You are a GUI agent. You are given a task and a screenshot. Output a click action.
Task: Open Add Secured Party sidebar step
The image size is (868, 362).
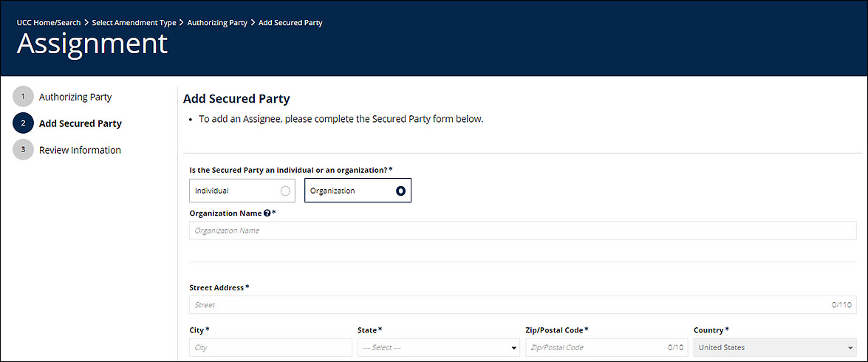tap(80, 123)
